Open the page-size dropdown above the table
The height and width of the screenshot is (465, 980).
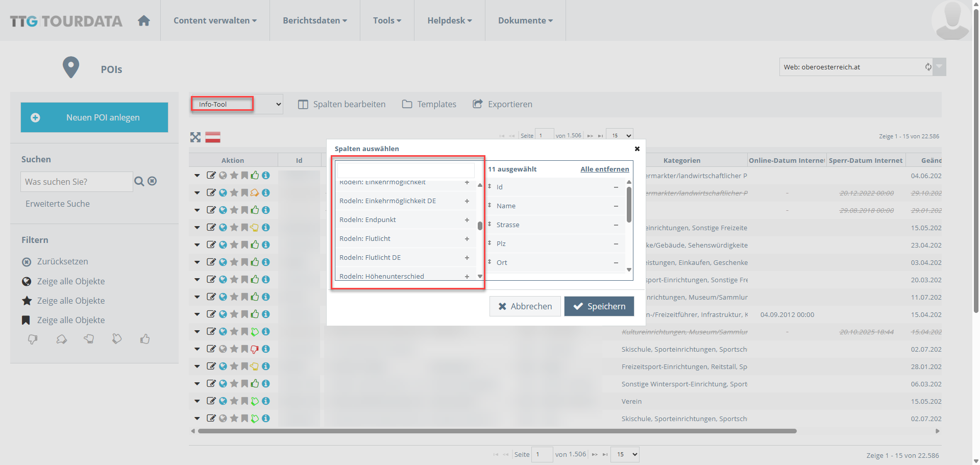[620, 135]
